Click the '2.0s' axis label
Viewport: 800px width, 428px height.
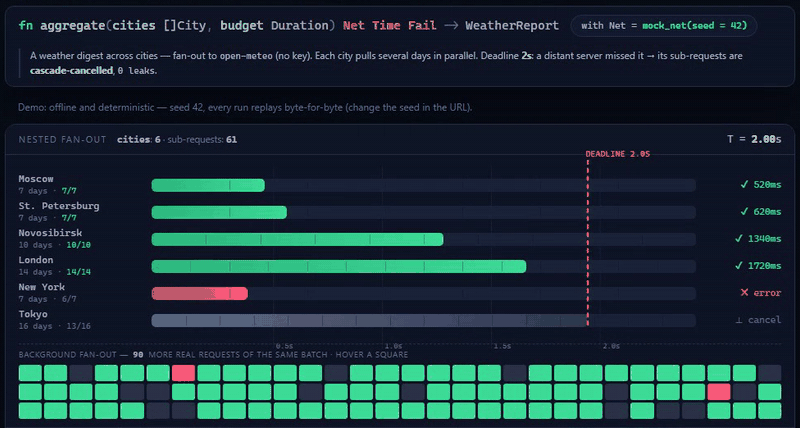(611, 346)
